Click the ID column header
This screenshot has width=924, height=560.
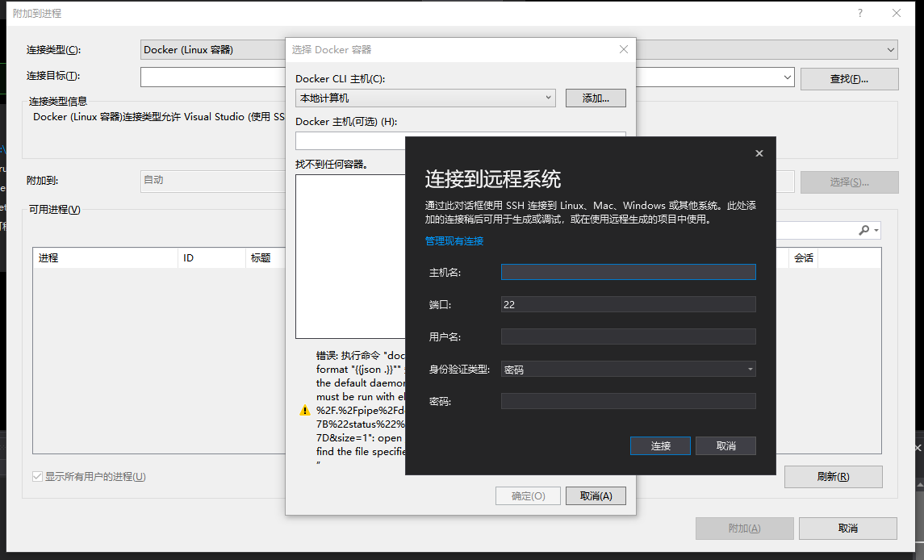click(x=211, y=257)
